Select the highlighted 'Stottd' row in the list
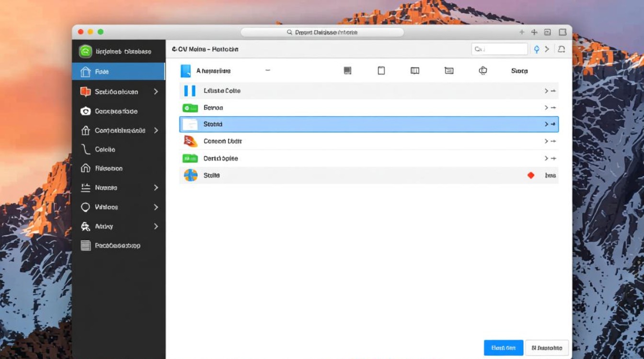The height and width of the screenshot is (359, 644). tap(368, 124)
